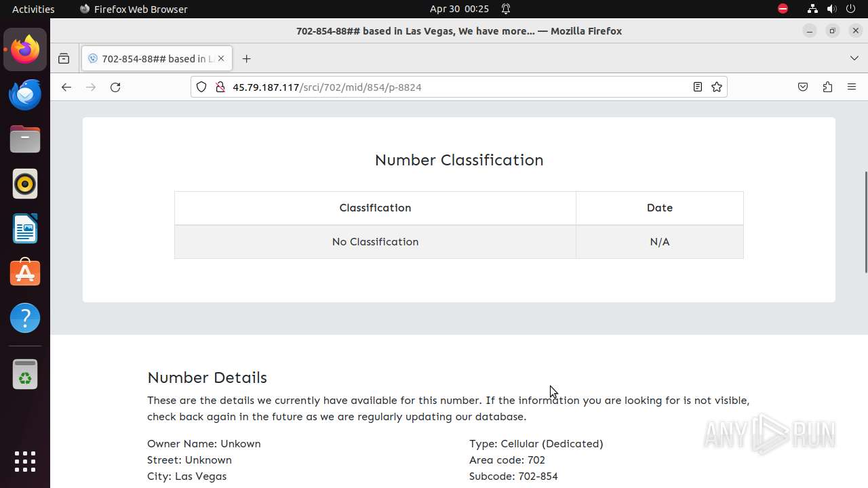Open Firefox Web Browser app menu
The width and height of the screenshot is (868, 488).
(134, 9)
